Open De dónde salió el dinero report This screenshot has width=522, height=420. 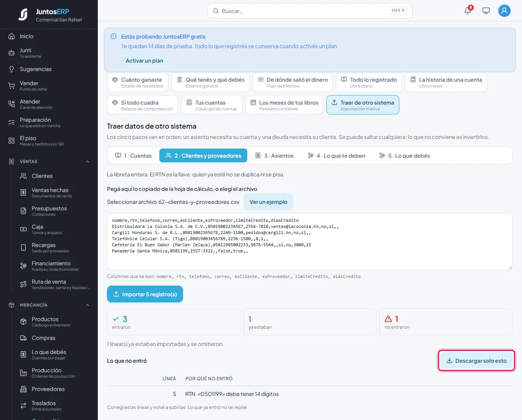click(x=293, y=82)
